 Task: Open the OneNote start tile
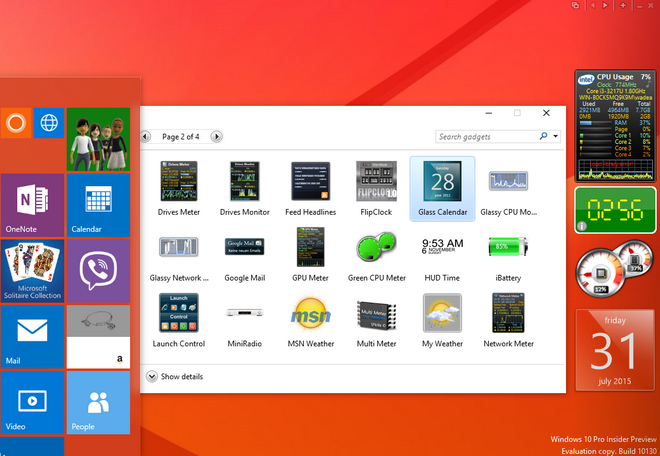pos(32,205)
